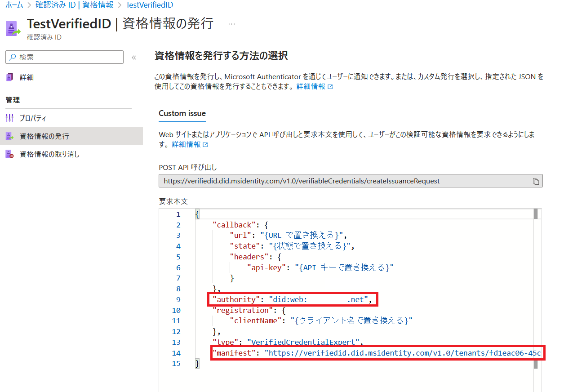Click the copy icon for POST API URL
Image resolution: width=564 pixels, height=392 pixels.
click(x=535, y=181)
